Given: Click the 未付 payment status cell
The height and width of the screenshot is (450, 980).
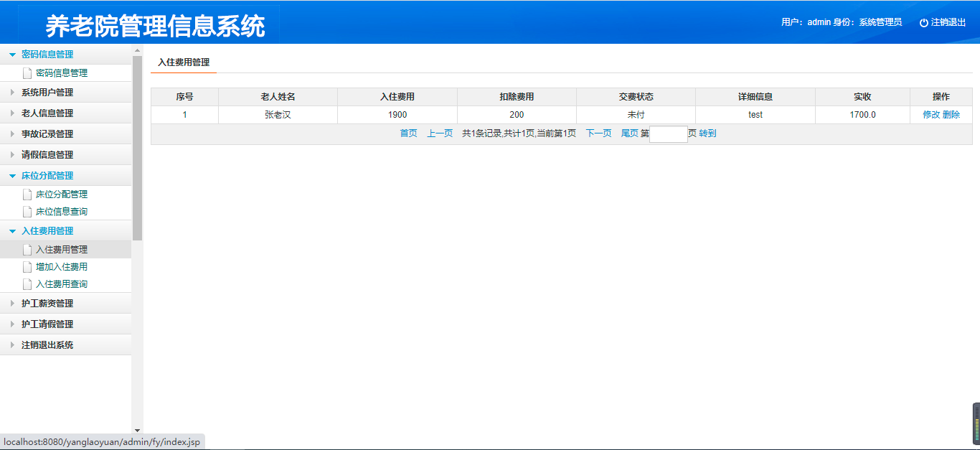Looking at the screenshot, I should [636, 115].
